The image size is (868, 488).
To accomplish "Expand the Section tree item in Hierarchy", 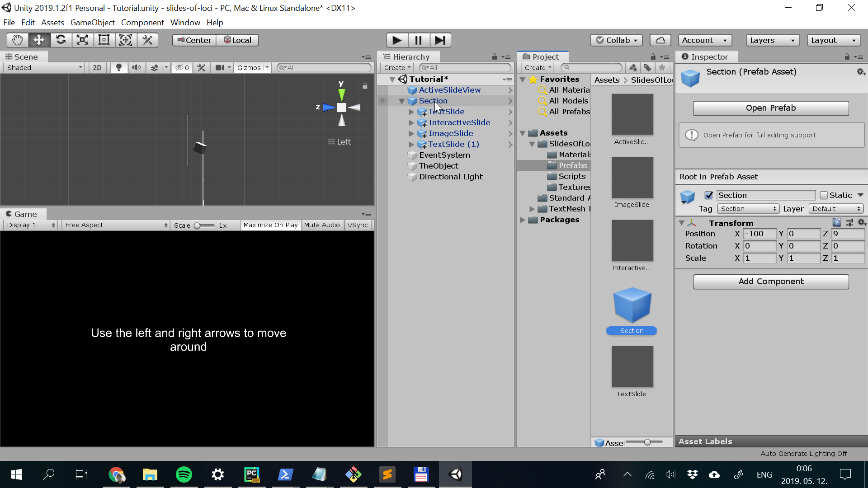I will [x=402, y=101].
